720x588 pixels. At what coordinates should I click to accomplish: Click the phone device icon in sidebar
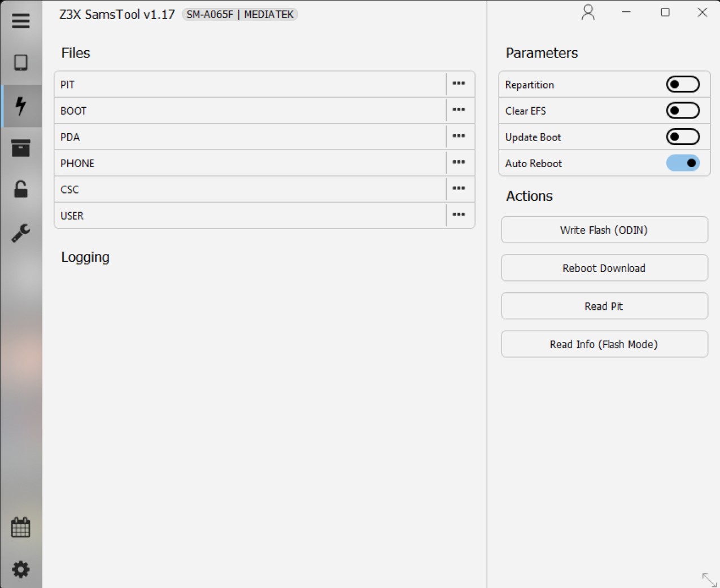pyautogui.click(x=21, y=63)
